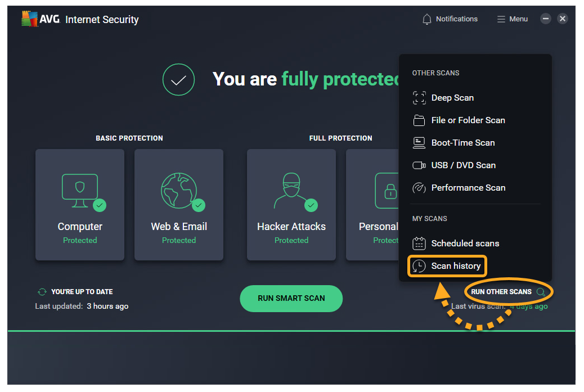Select USB / DVD Scan option

pyautogui.click(x=463, y=165)
